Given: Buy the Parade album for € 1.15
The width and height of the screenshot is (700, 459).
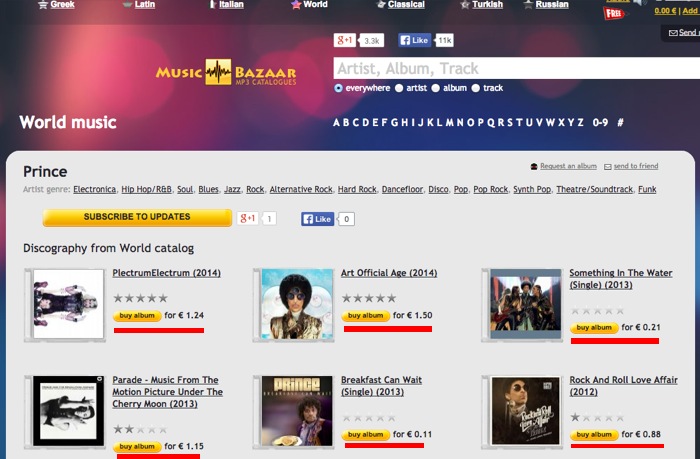Looking at the screenshot, I should [x=137, y=446].
